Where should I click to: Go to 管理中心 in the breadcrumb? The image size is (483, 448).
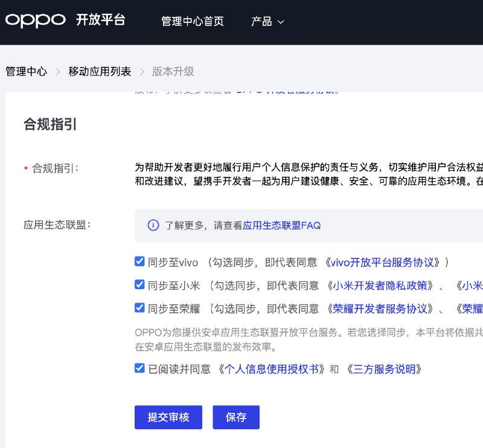click(26, 71)
